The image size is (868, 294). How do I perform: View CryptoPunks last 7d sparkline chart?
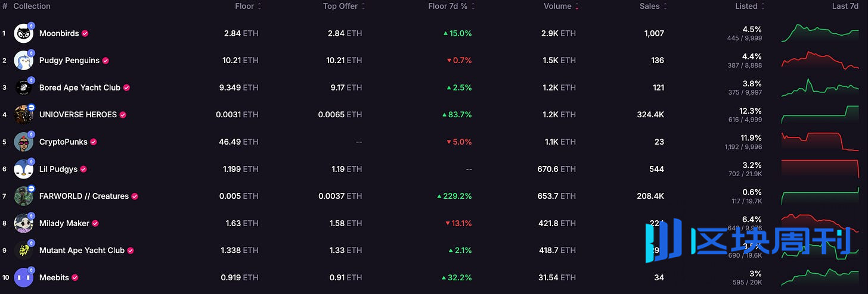click(820, 142)
